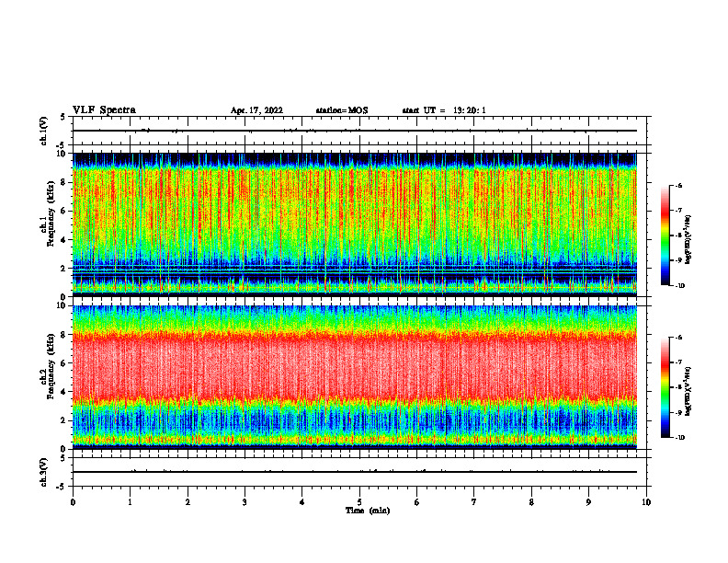Click the ch.1 voltage waveform trace
728x563 pixels.
[x=355, y=131]
